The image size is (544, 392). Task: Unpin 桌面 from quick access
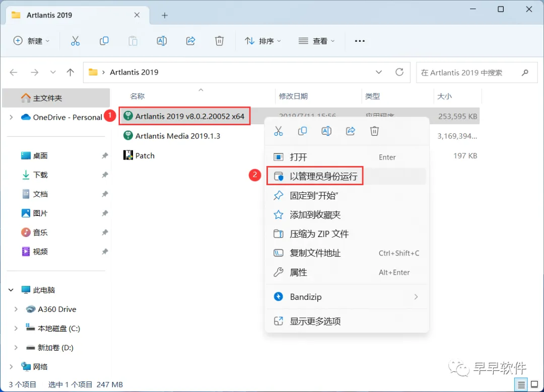click(105, 155)
